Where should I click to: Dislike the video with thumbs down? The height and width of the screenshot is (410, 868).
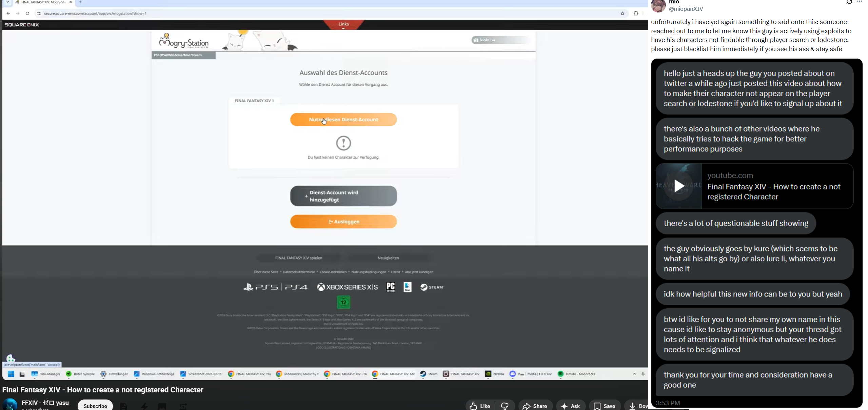[505, 406]
